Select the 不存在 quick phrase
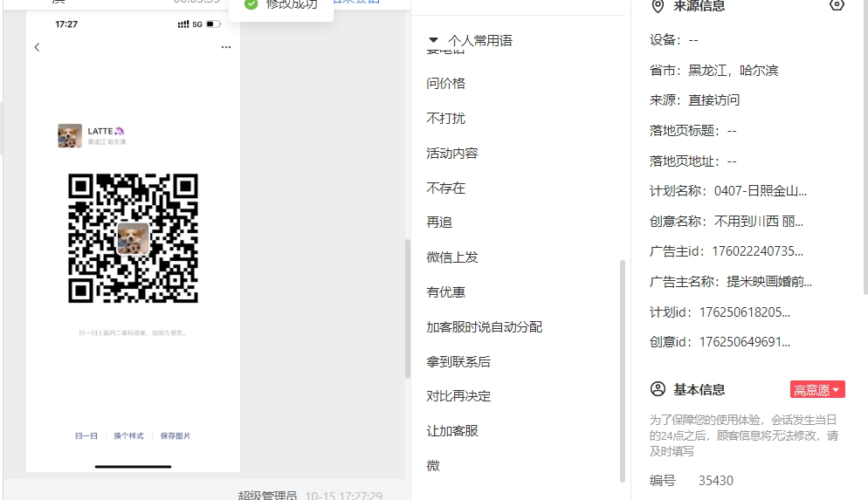 pyautogui.click(x=445, y=188)
